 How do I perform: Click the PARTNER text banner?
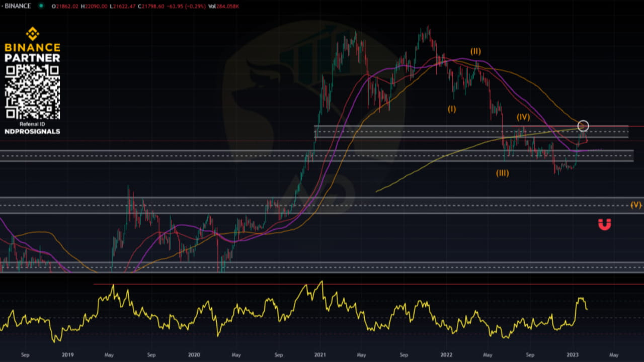(32, 58)
